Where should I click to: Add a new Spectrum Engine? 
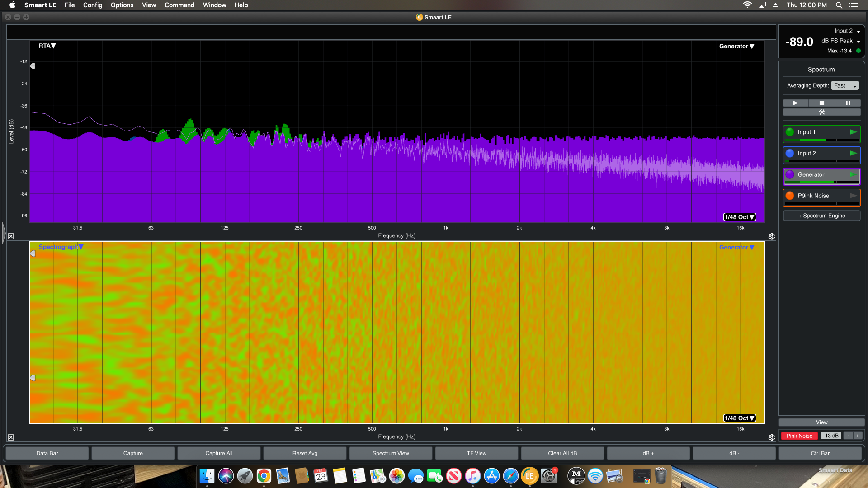pyautogui.click(x=821, y=216)
